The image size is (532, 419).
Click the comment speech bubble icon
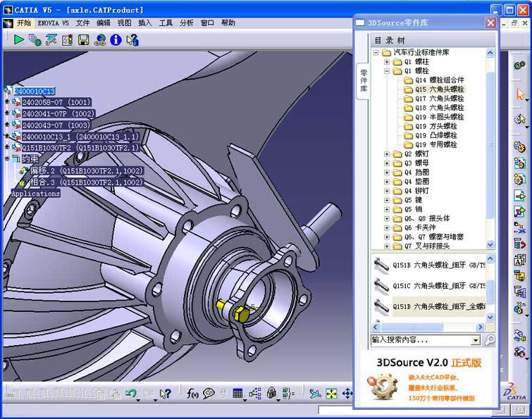[209, 393]
